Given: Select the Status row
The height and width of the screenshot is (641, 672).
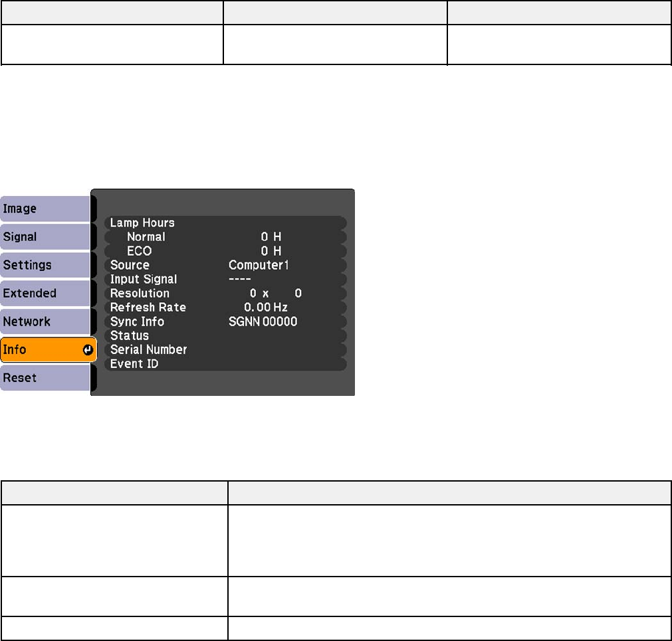Looking at the screenshot, I should 225,335.
